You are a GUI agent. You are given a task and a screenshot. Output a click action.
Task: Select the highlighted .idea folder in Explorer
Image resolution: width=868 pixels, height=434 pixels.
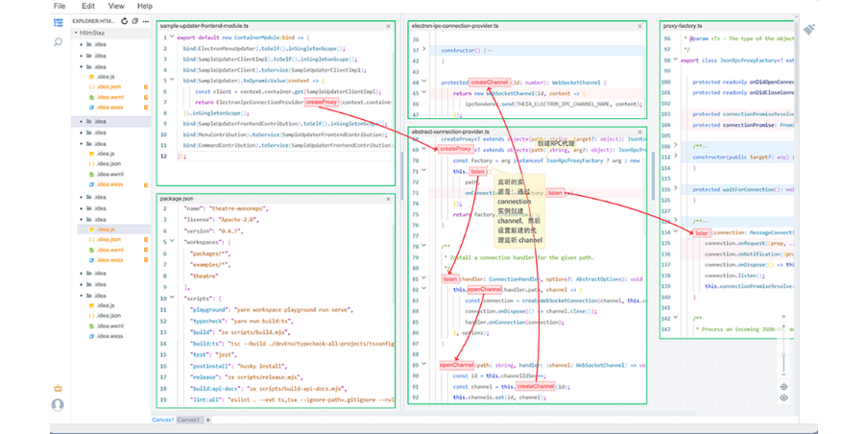tap(101, 122)
